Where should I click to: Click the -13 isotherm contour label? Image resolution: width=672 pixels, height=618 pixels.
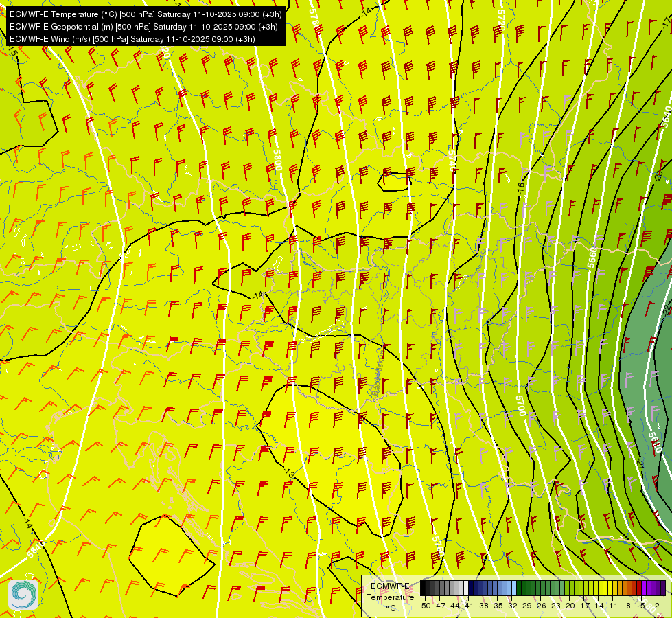click(288, 473)
